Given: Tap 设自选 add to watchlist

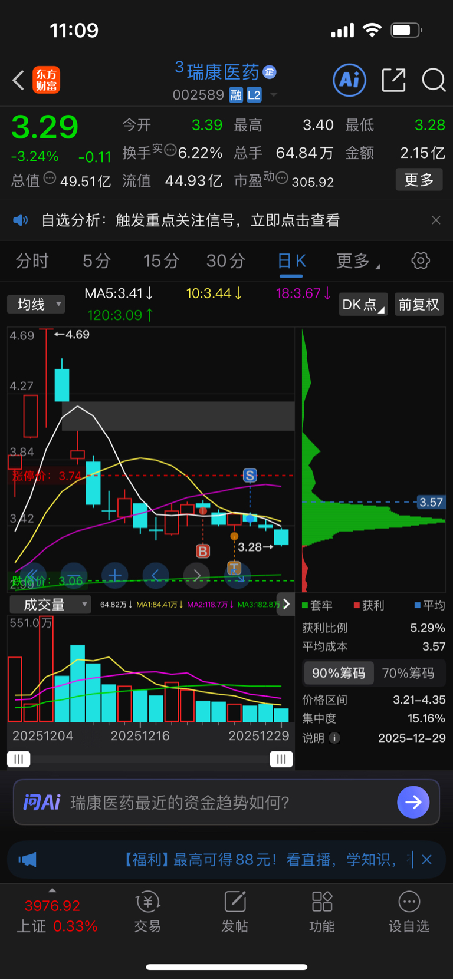Looking at the screenshot, I should click(x=409, y=912).
